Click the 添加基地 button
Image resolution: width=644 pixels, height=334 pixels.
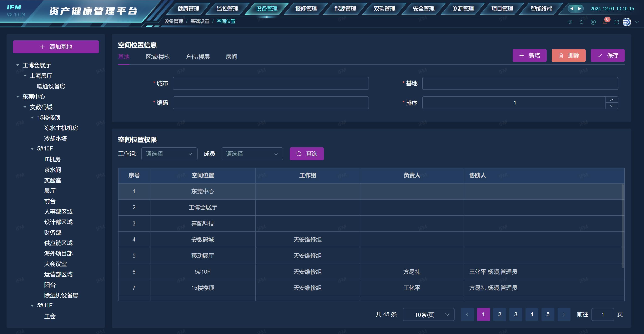coord(56,47)
